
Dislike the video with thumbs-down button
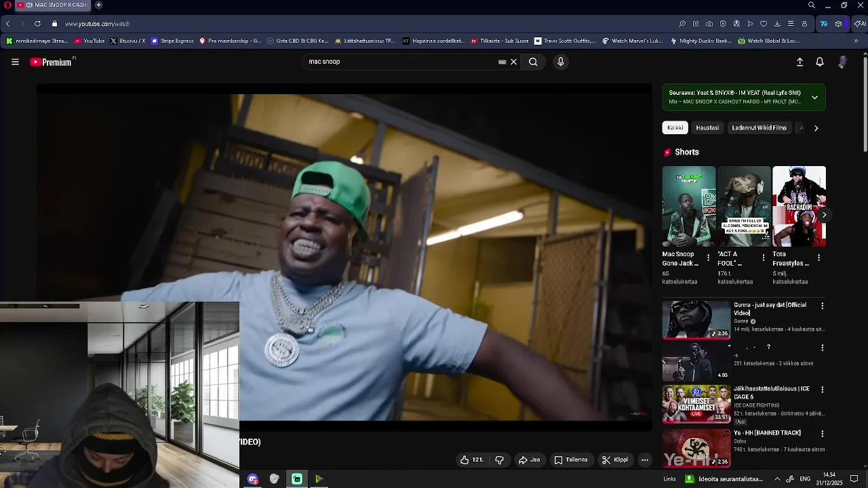pyautogui.click(x=500, y=460)
